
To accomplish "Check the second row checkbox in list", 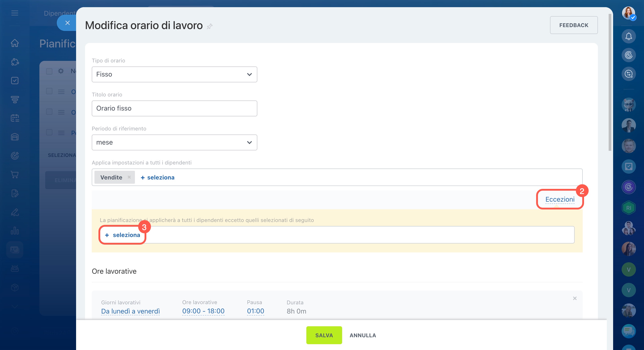I will pyautogui.click(x=49, y=112).
